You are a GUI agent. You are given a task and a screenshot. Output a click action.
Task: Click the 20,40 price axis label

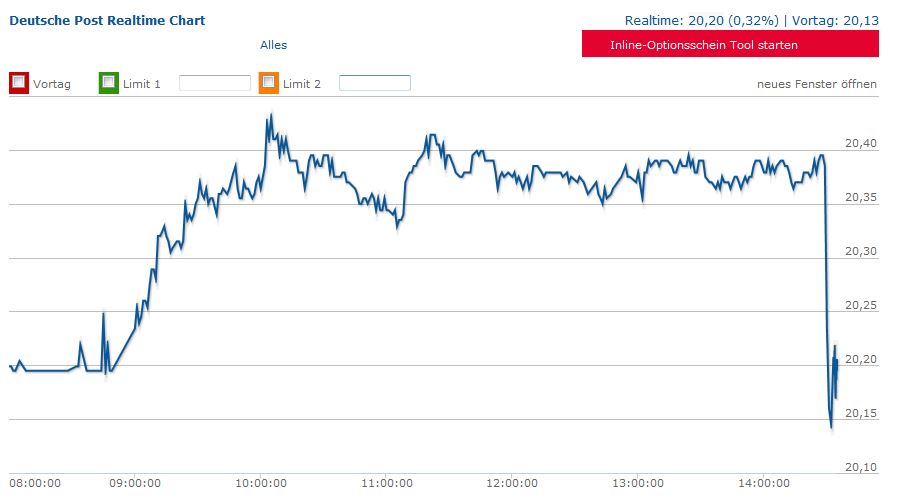[860, 144]
